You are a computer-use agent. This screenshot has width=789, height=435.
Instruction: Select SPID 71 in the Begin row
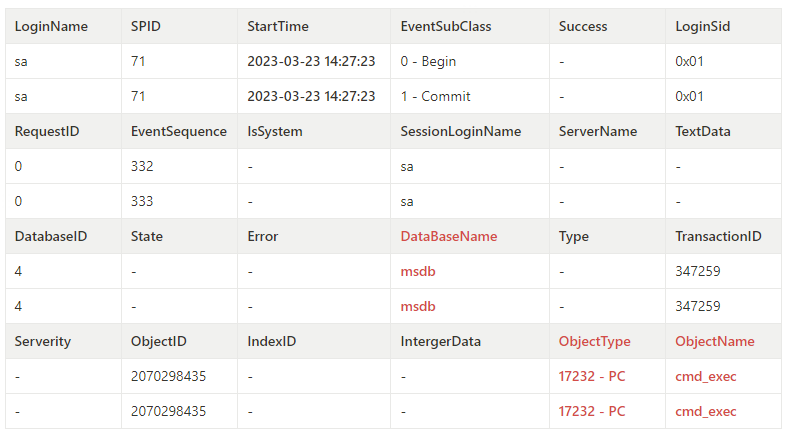pyautogui.click(x=138, y=61)
